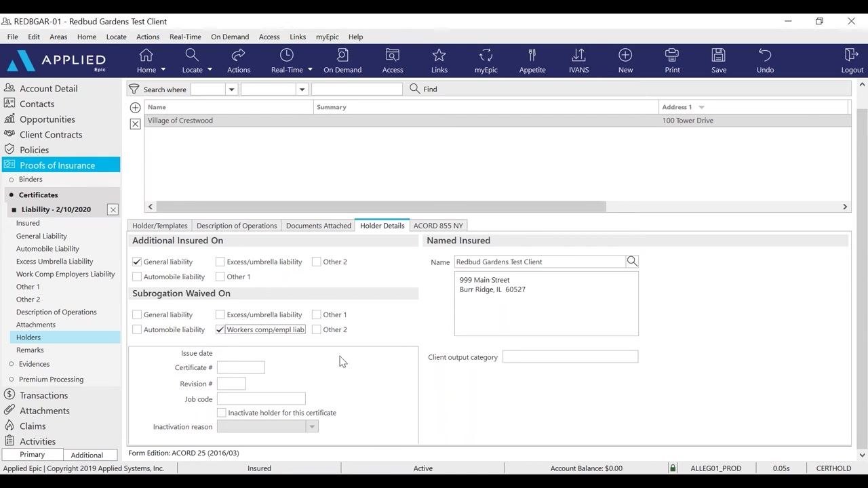The image size is (868, 488).
Task: Open the On Demand toolbar icon
Action: point(342,55)
